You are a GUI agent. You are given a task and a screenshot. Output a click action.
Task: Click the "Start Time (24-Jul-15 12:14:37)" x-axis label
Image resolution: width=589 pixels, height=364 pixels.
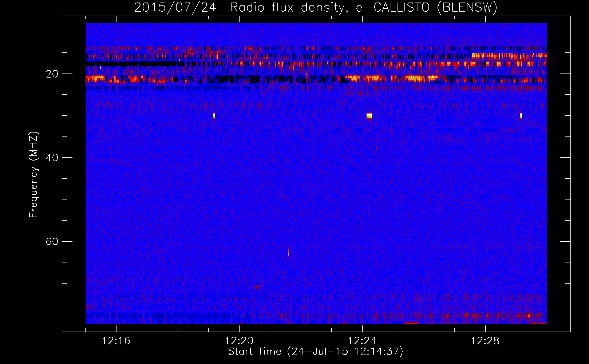[x=316, y=352]
